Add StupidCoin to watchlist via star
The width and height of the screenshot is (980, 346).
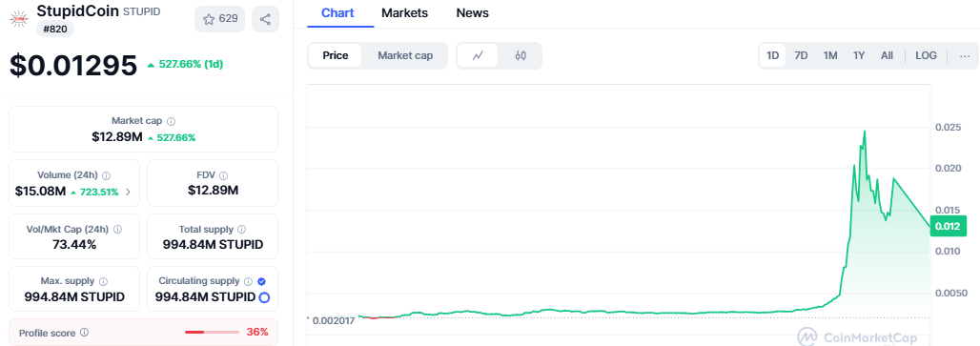coord(220,19)
